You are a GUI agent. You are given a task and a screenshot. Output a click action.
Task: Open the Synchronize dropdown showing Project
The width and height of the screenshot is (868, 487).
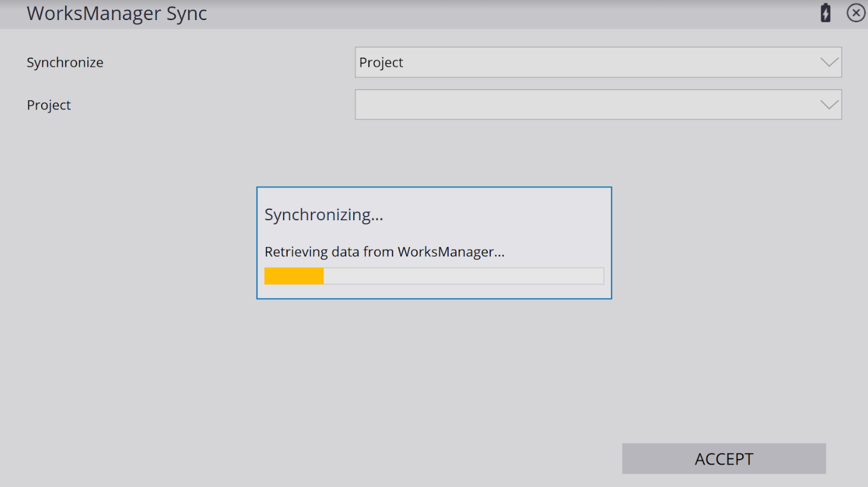tap(598, 62)
